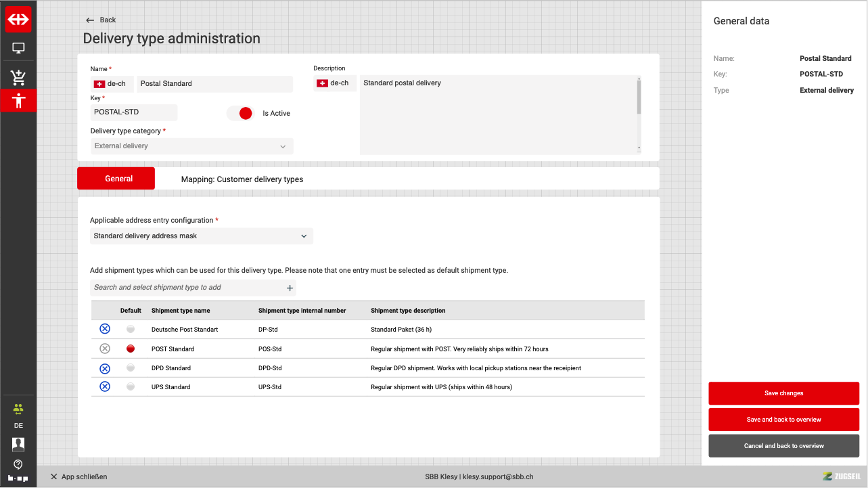This screenshot has width=868, height=488.
Task: Open the monitor screen icon in sidebar
Action: click(x=18, y=49)
